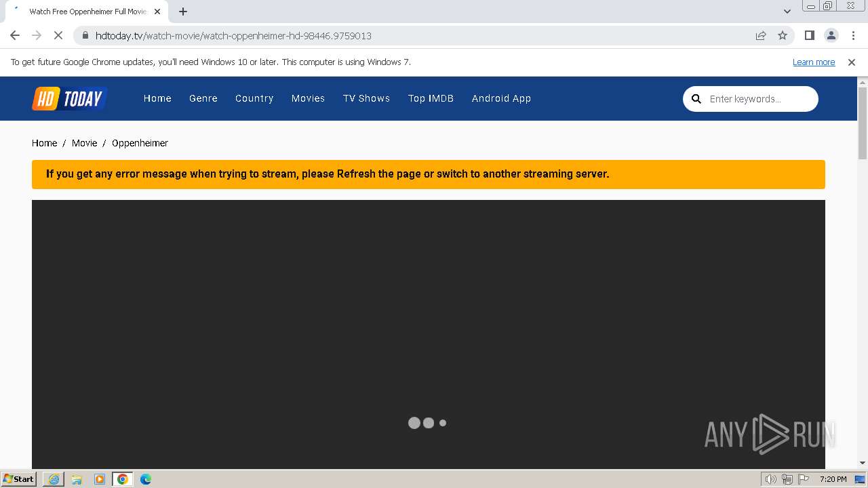Viewport: 868px width, 488px height.
Task: Click the share page icon
Action: tap(761, 35)
